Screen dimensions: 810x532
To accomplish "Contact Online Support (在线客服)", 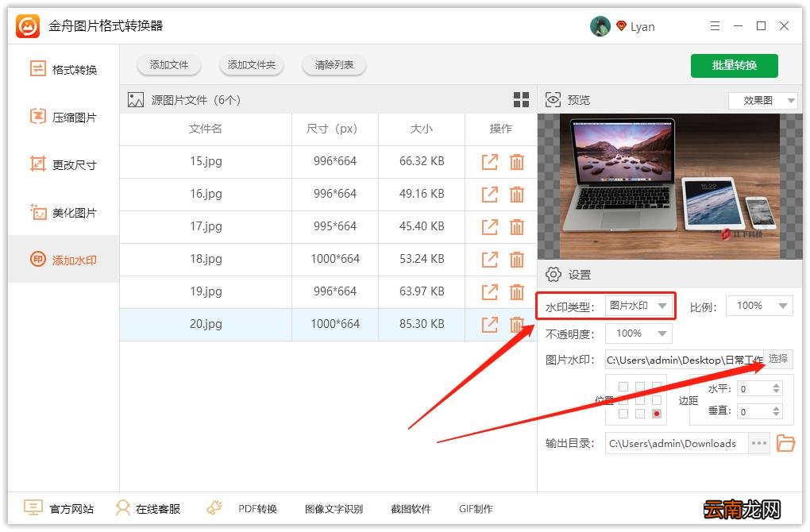I will point(148,509).
